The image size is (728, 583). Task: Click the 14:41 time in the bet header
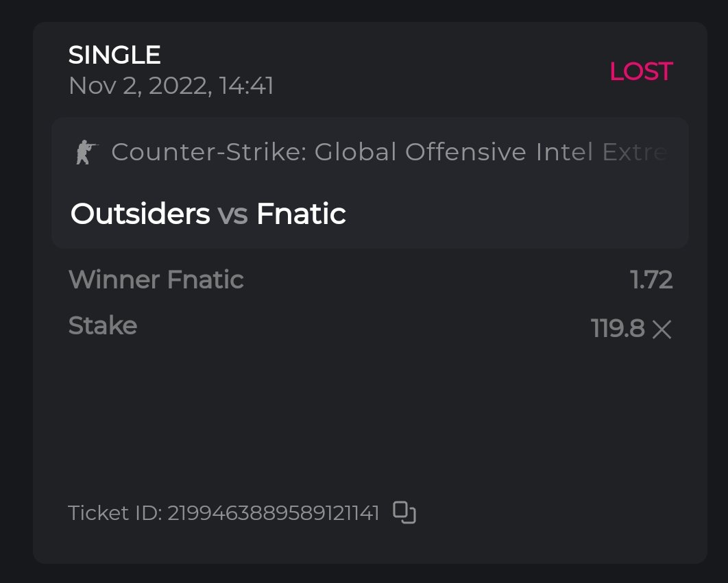246,86
